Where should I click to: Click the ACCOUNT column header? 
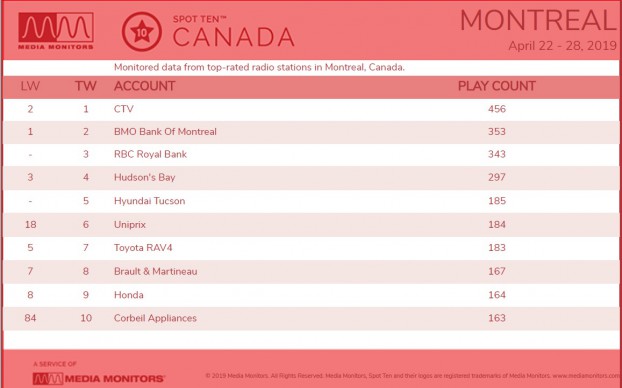pyautogui.click(x=144, y=86)
